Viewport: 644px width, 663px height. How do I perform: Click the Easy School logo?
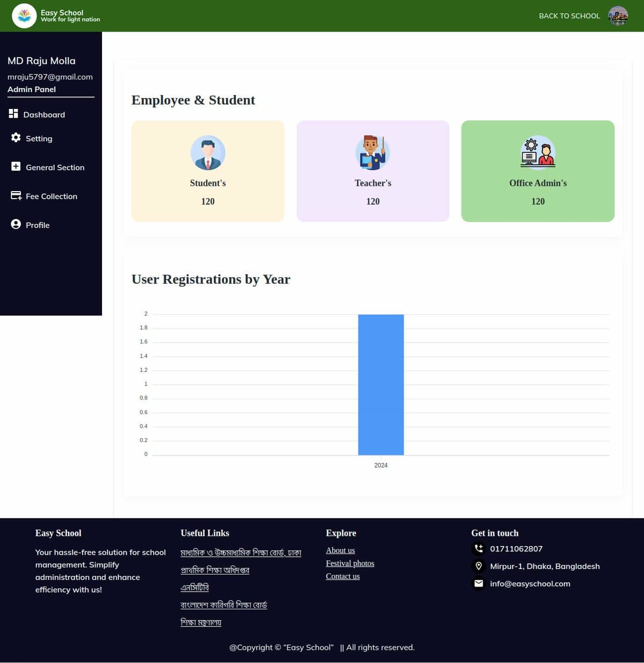[x=24, y=16]
